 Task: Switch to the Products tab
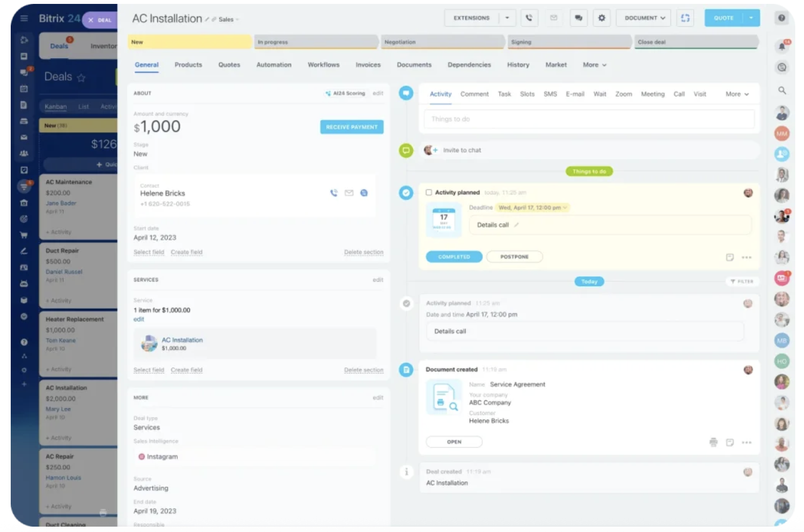pyautogui.click(x=188, y=65)
